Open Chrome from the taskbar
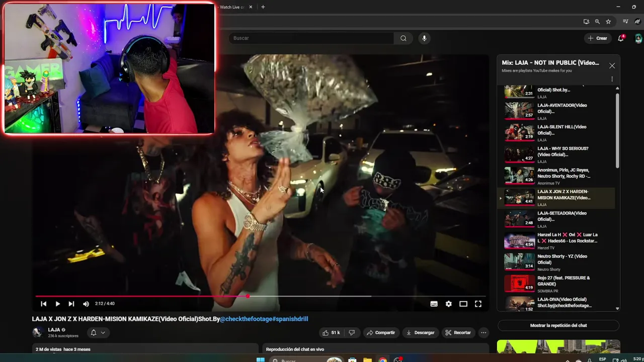Screen dimensions: 644x362 [383, 360]
